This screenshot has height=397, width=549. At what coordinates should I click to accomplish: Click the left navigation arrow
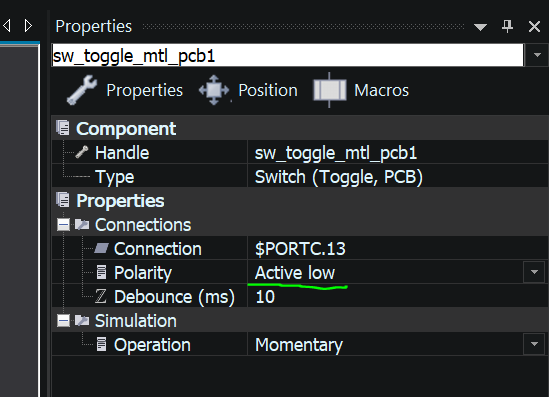pyautogui.click(x=7, y=26)
